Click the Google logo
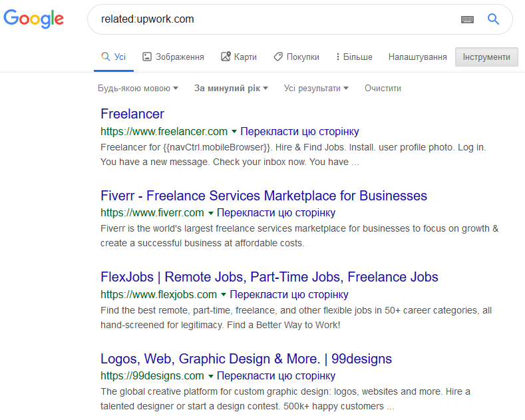The image size is (525, 420). [33, 19]
